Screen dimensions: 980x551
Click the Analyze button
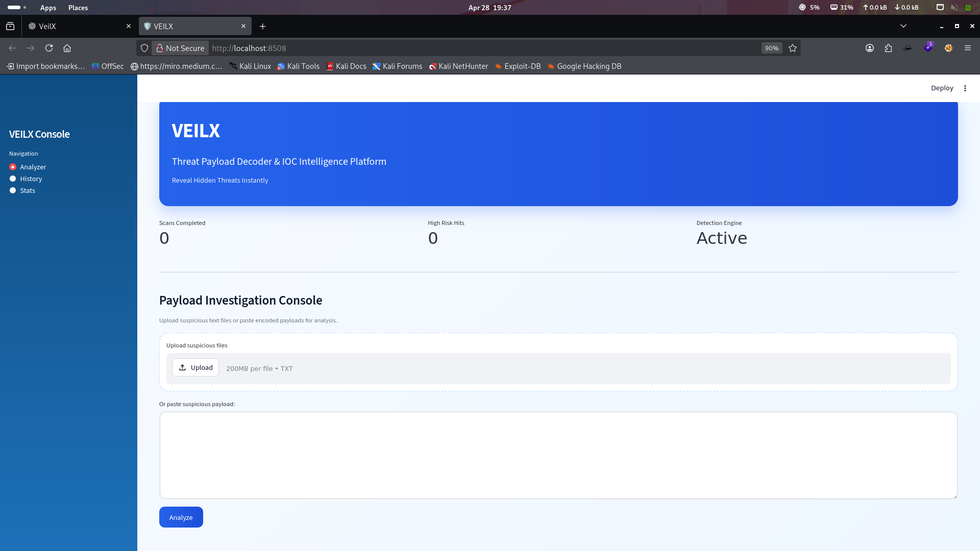tap(181, 517)
